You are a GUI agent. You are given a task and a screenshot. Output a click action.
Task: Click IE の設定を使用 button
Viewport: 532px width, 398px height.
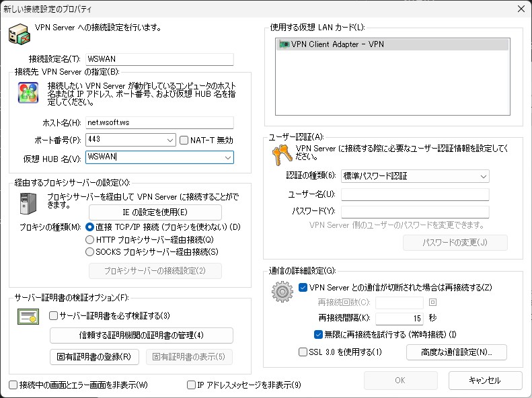coord(155,212)
